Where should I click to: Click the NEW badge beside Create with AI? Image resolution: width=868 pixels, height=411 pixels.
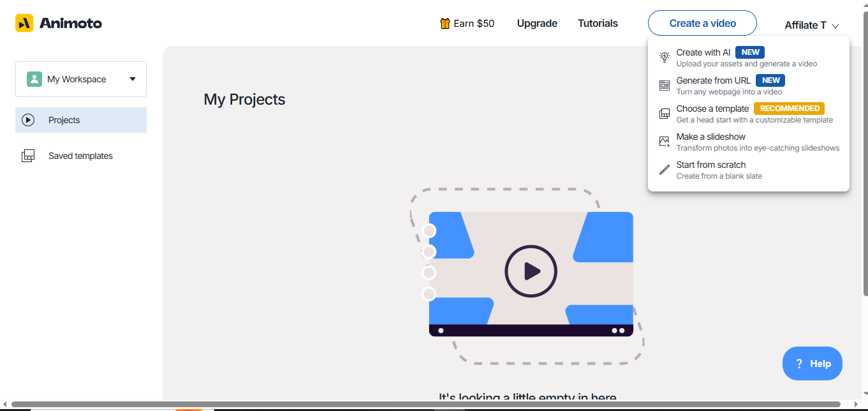[750, 52]
